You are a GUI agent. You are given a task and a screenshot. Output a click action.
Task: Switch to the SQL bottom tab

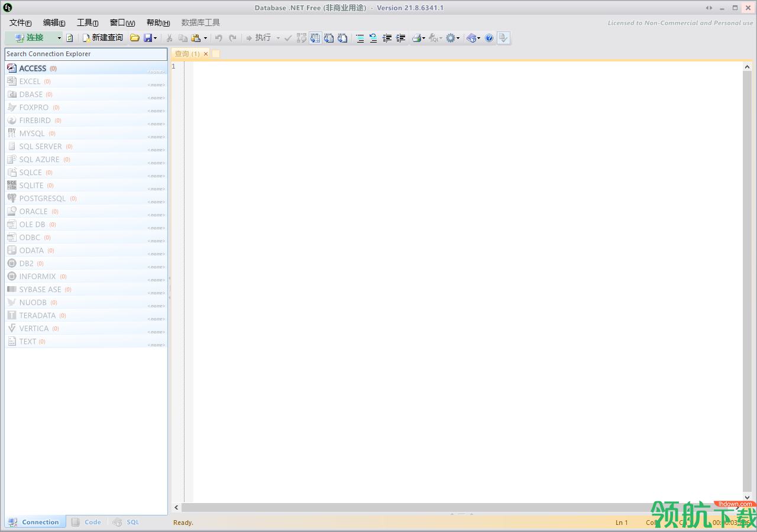pyautogui.click(x=126, y=522)
